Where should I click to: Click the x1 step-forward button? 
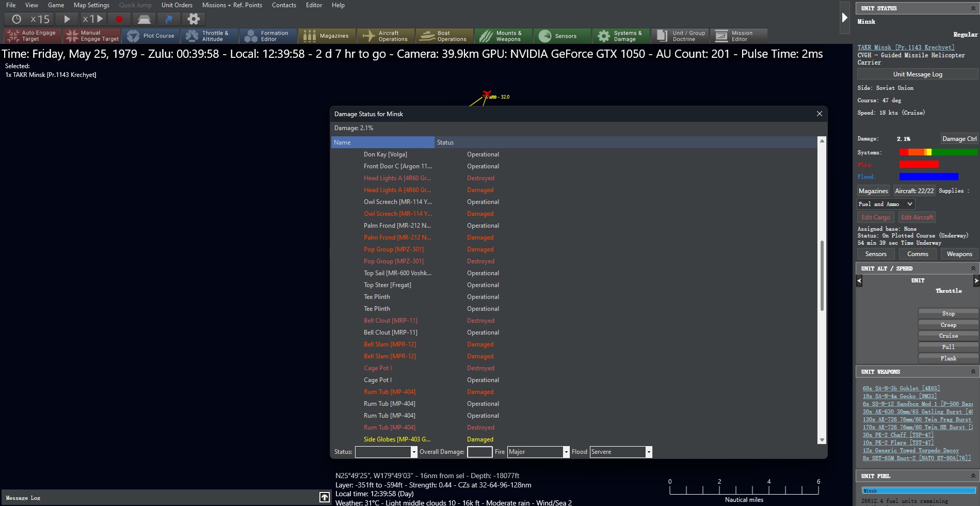click(93, 19)
